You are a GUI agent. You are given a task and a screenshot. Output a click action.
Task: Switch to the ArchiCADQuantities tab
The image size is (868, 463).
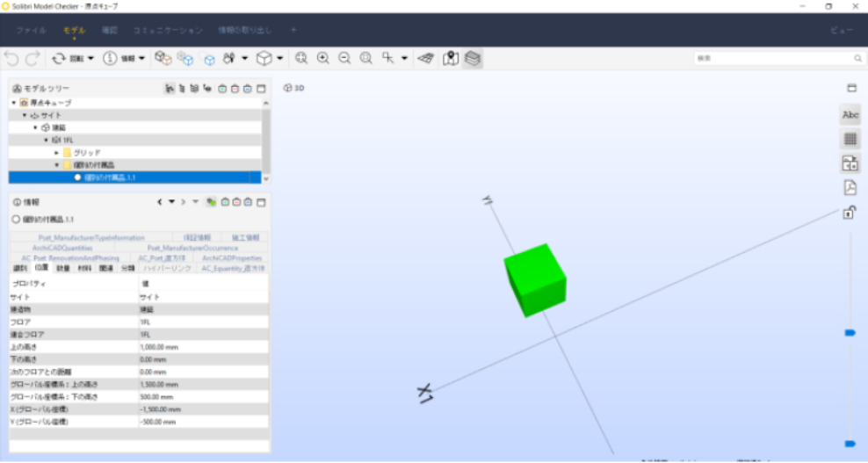pyautogui.click(x=62, y=248)
